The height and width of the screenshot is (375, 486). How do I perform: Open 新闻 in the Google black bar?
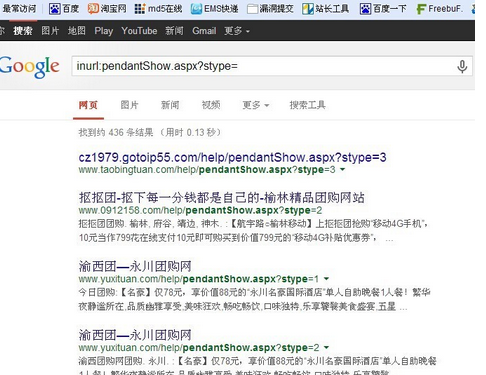pos(174,31)
